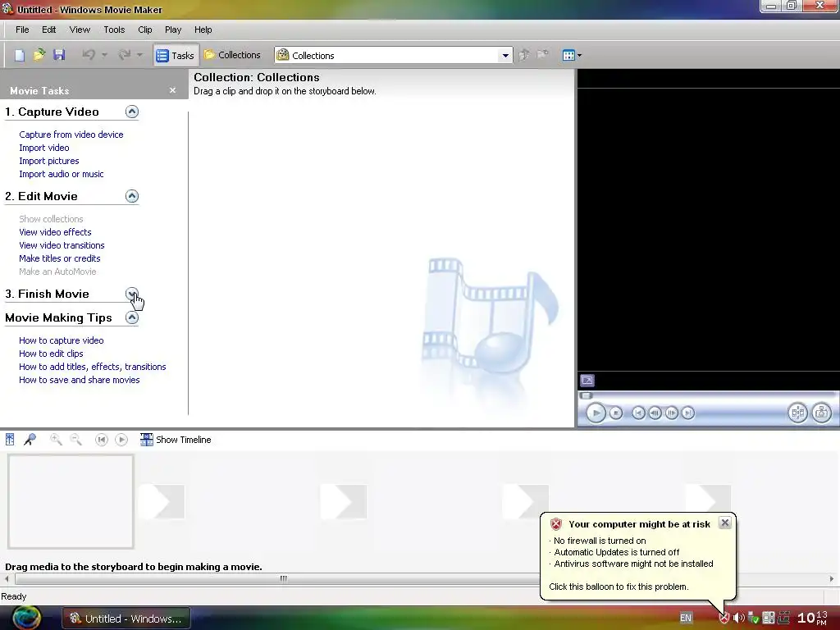
Task: Click the Set Audio Levels icon
Action: pos(10,440)
